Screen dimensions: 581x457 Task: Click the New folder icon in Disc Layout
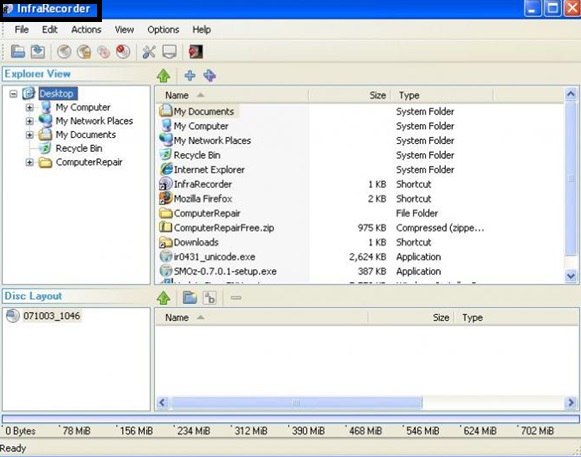[x=190, y=298]
